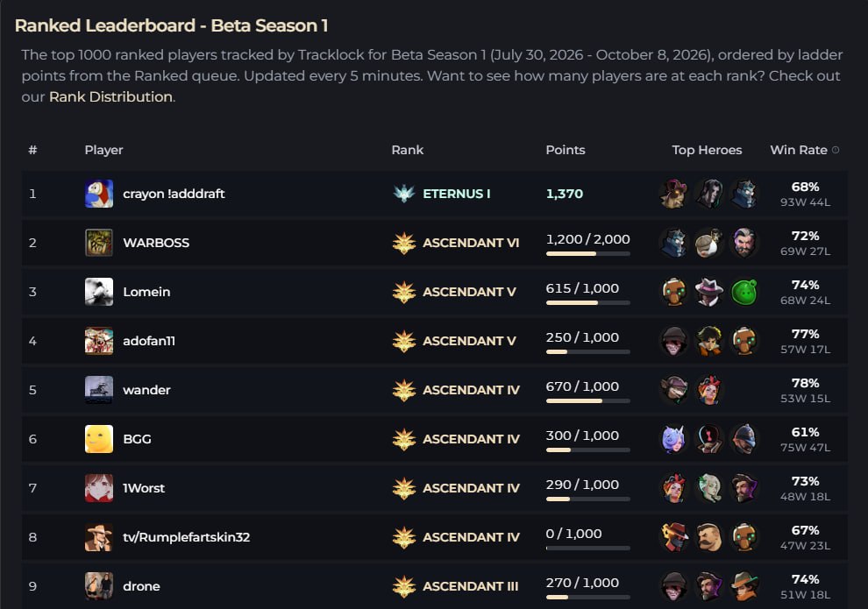Select Lomein's green slime hero icon

coord(744,292)
